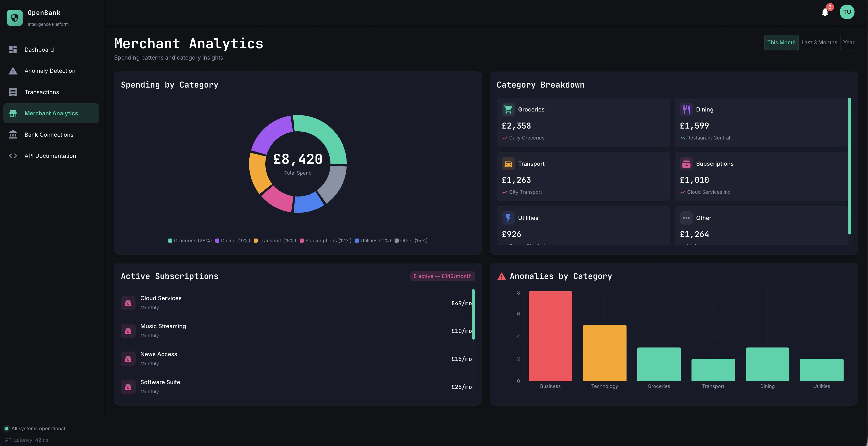Click the £8,420 Total Spend value
Screen dimensions: 868x446
tap(298, 159)
